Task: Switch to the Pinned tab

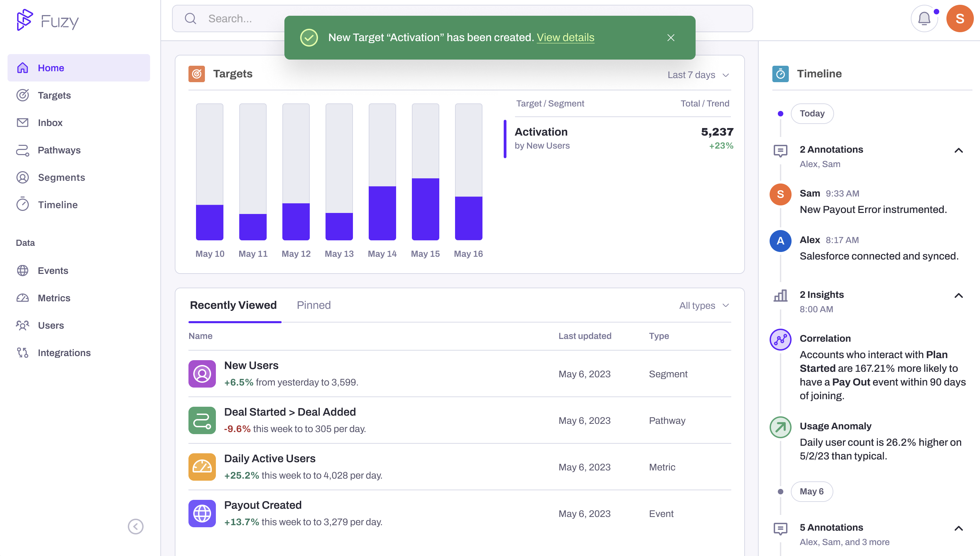Action: pyautogui.click(x=313, y=305)
